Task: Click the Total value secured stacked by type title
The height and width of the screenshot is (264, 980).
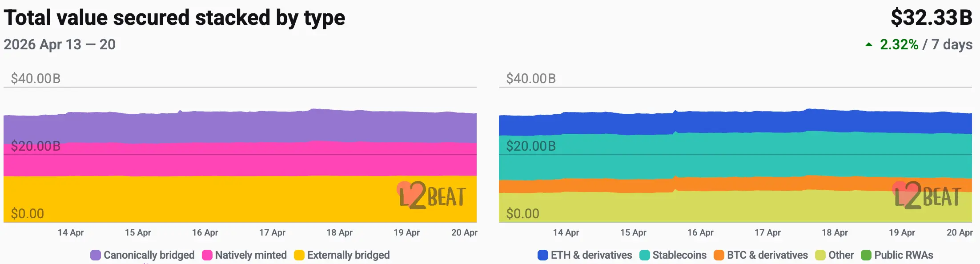Action: point(174,18)
